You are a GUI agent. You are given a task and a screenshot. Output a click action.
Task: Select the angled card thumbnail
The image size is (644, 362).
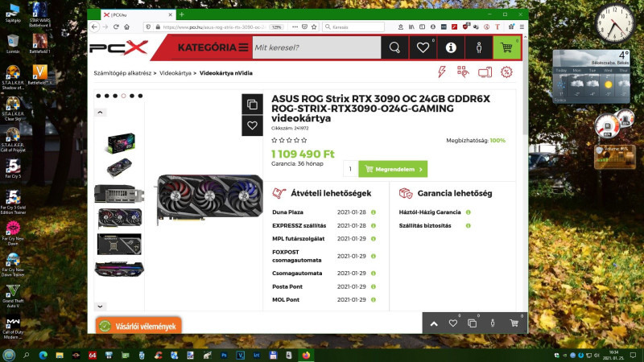(119, 167)
